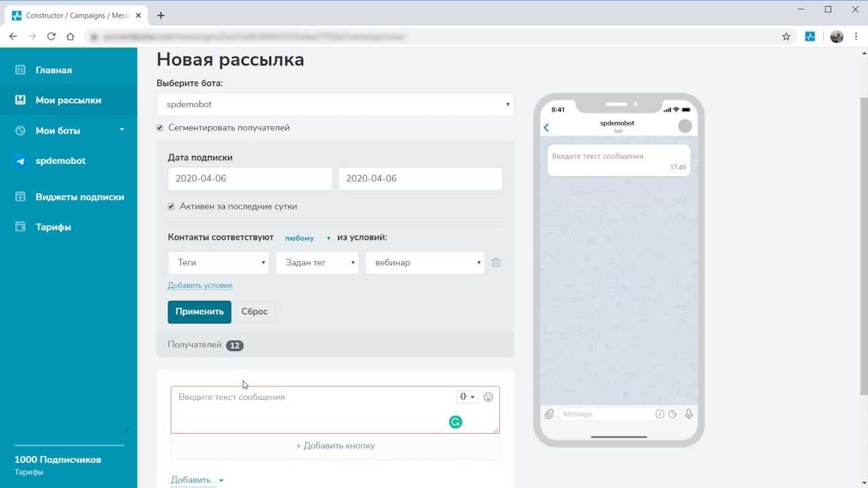The image size is (868, 488).
Task: Click the page's vertical scrollbar
Action: click(x=863, y=244)
